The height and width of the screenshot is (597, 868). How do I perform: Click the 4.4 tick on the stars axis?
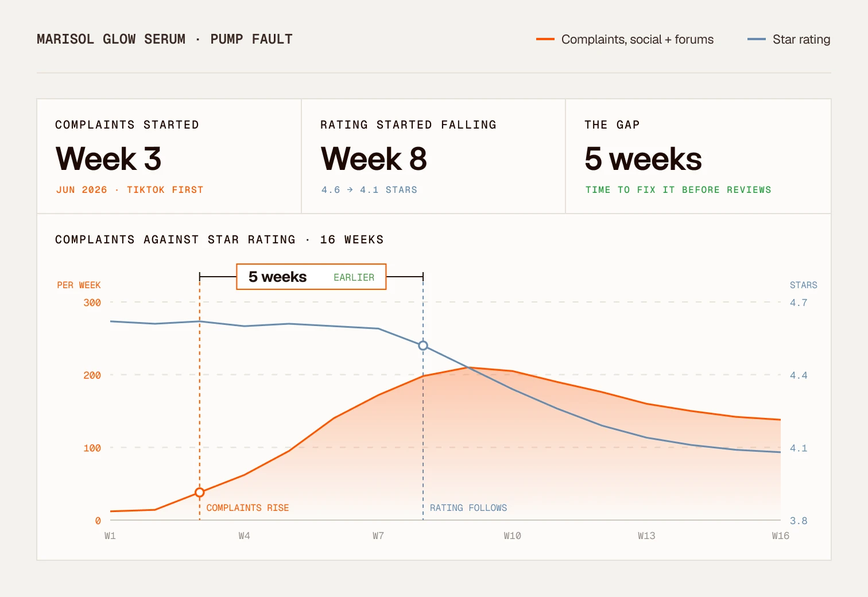coord(799,375)
